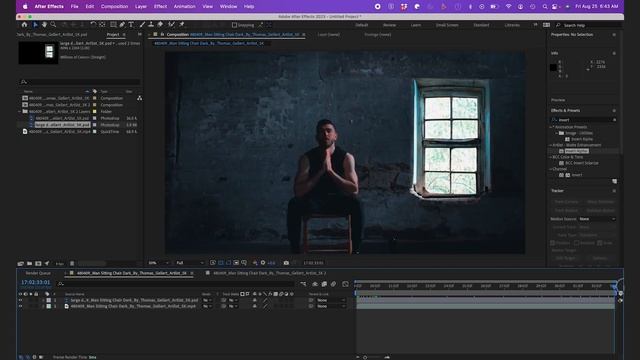Viewport: 640px width, 360px height.
Task: Switch to the Libraries workspace
Action: (x=512, y=25)
